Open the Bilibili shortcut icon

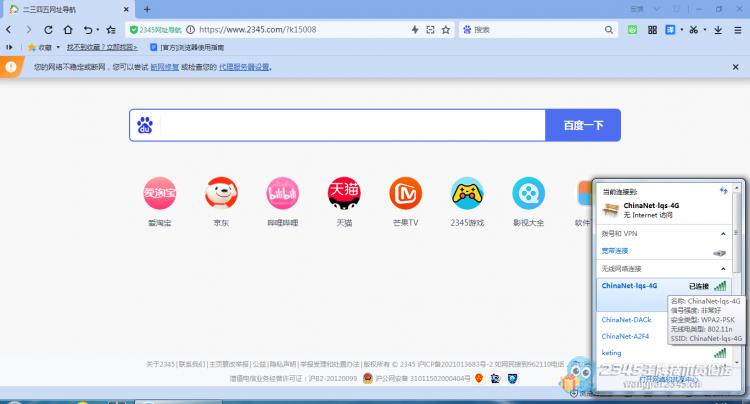click(283, 193)
